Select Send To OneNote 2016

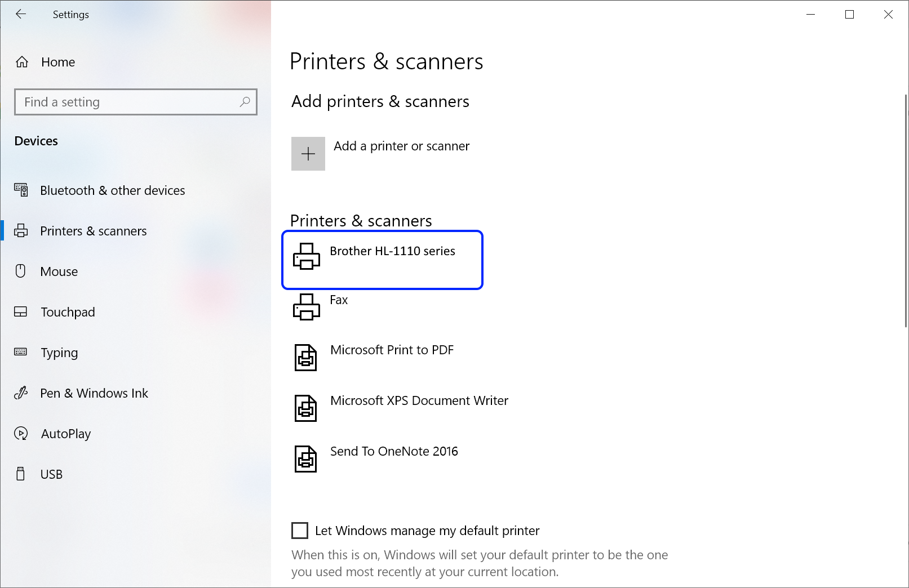pyautogui.click(x=394, y=451)
